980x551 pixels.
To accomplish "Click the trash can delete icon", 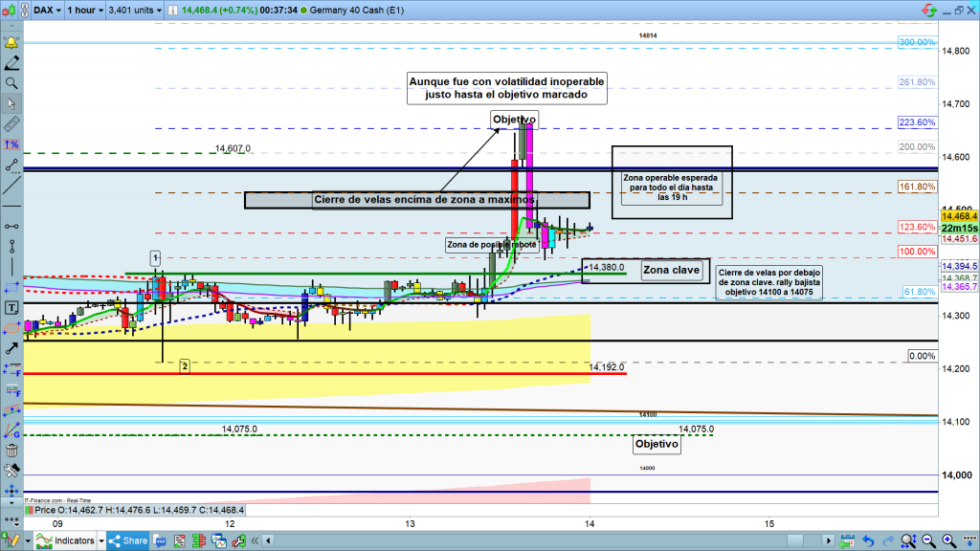I will (x=11, y=451).
